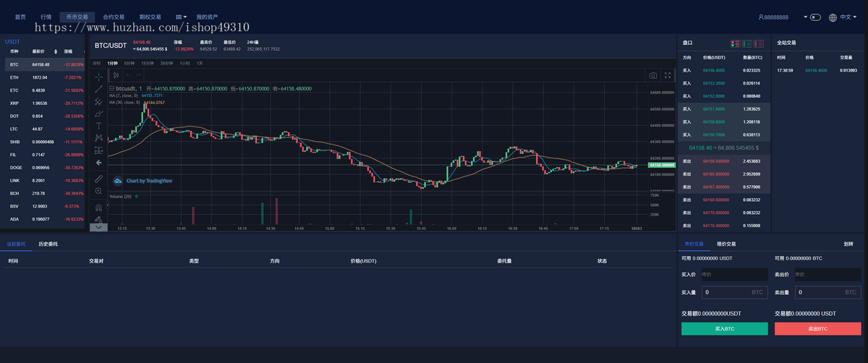Click the globe language icon
The width and height of the screenshot is (868, 363).
pos(833,17)
